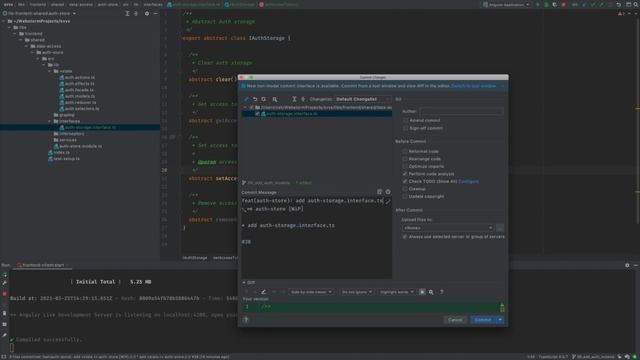The width and height of the screenshot is (640, 360).
Task: Open Upload files to server dropdown
Action: 448,228
